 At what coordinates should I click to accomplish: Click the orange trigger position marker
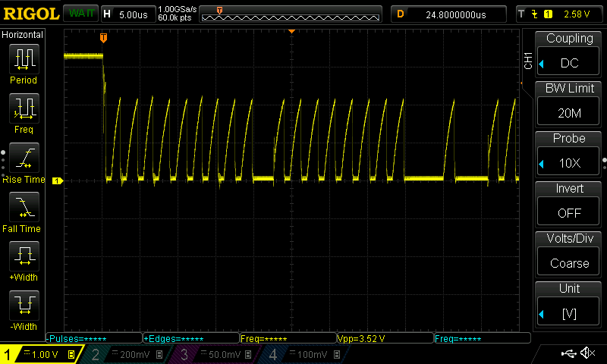[103, 37]
